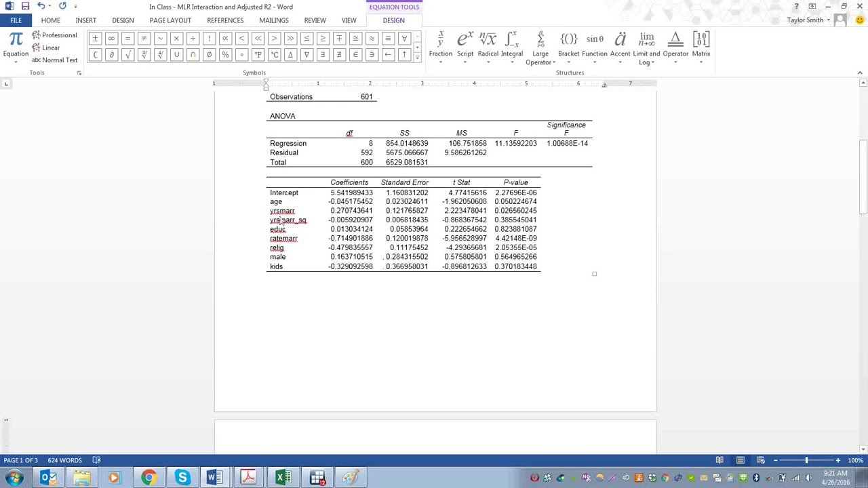
Task: Switch to Web Layout view
Action: [761, 460]
